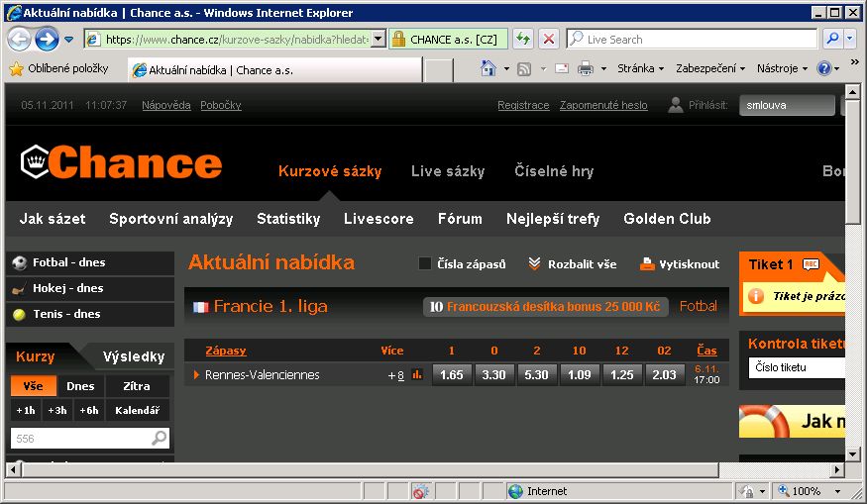Open the Stránka menu
Screen dimensions: 867x504
(x=640, y=68)
